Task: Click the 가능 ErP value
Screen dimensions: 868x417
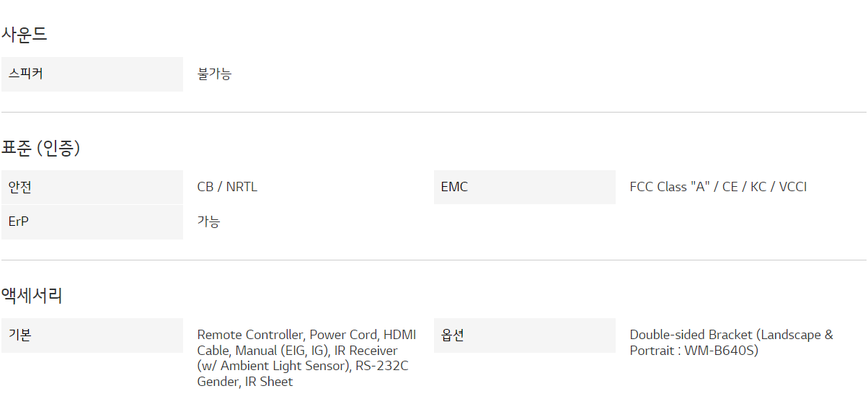Action: click(208, 221)
